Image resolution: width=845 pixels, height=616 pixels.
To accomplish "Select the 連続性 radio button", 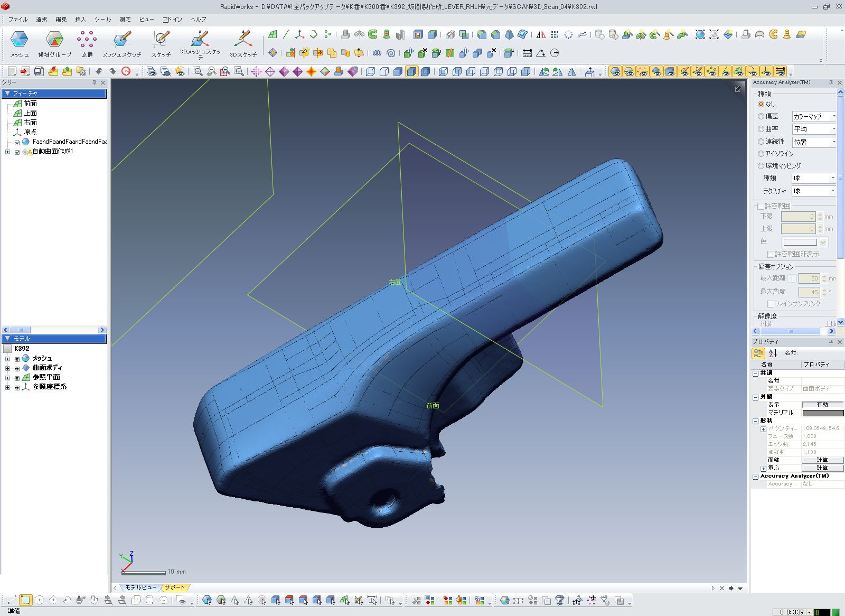I will [x=761, y=142].
